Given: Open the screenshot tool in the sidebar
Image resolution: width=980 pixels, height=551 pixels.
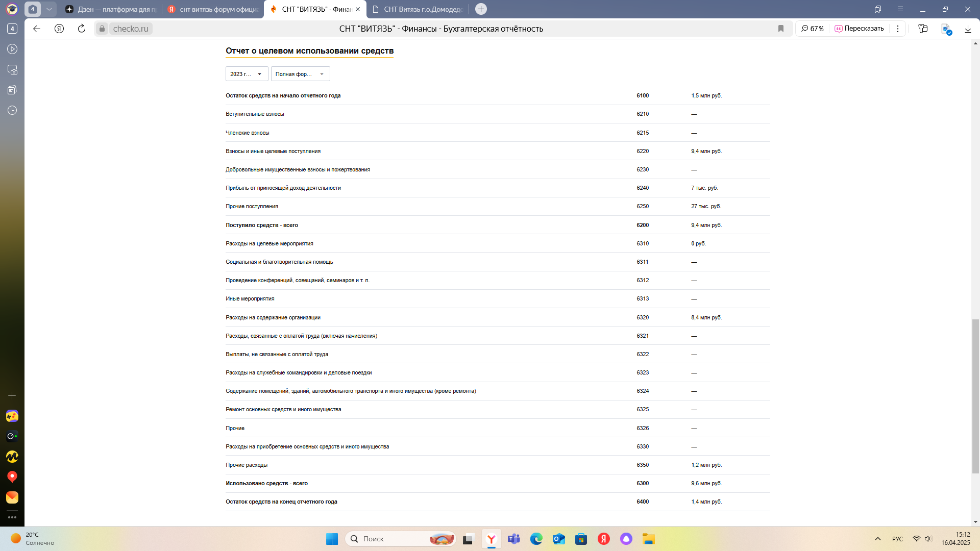Looking at the screenshot, I should tap(12, 69).
